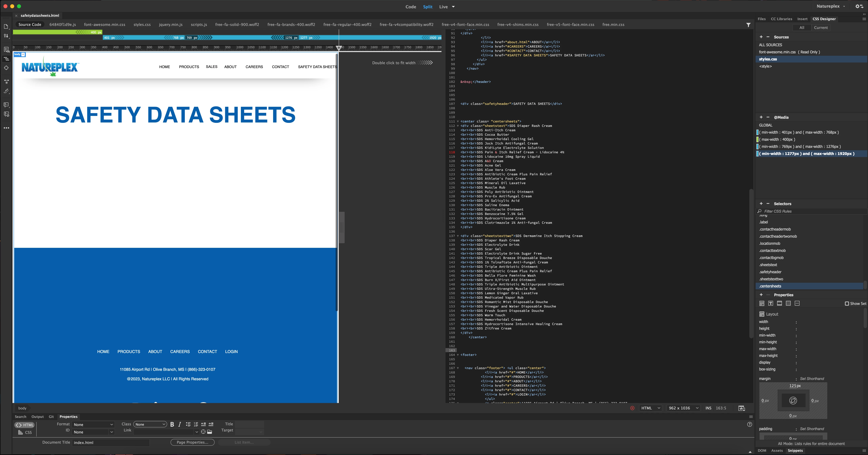This screenshot has width=868, height=455.
Task: Click the Page Properties button
Action: 192,442
